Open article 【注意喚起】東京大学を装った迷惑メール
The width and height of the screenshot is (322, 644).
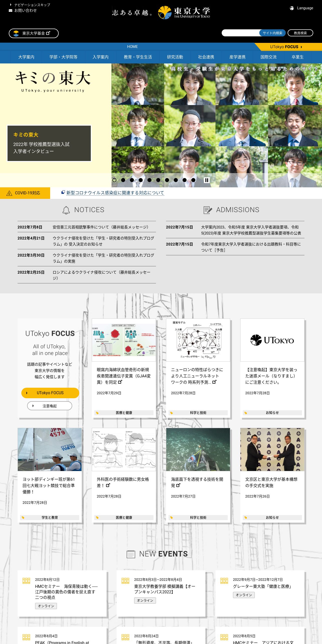(271, 376)
